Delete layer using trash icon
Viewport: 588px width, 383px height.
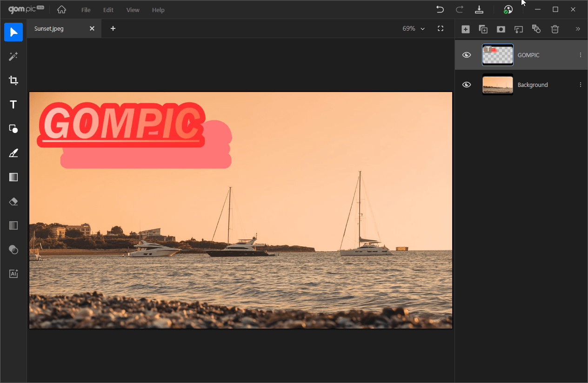555,29
